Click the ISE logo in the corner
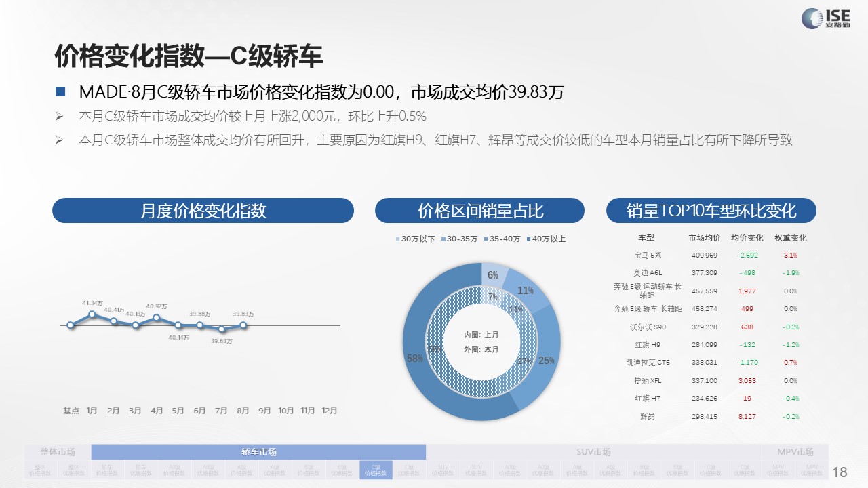 (x=825, y=18)
